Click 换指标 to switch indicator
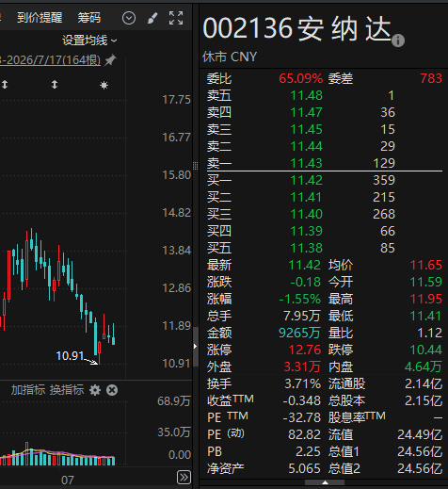This screenshot has height=489, width=448. (67, 390)
